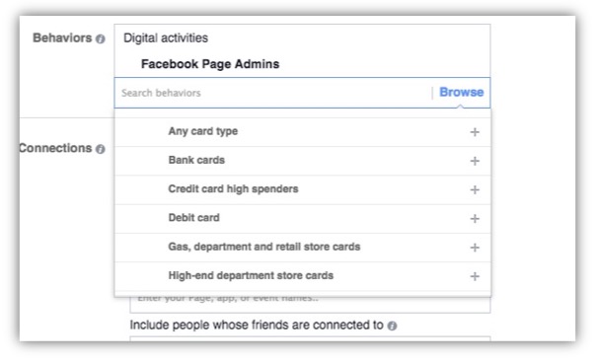Choose Credit card high spenders entry
Viewport: 598px width, 364px height.
(302, 189)
